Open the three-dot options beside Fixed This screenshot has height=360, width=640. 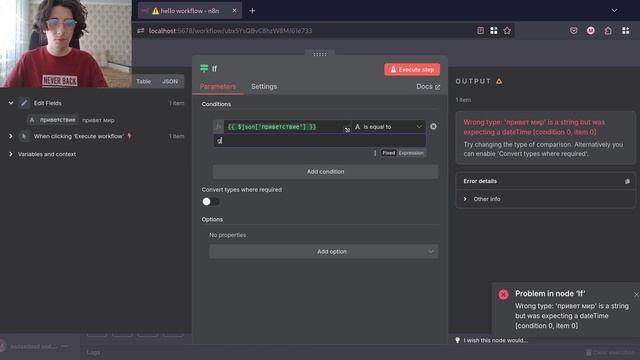[375, 153]
